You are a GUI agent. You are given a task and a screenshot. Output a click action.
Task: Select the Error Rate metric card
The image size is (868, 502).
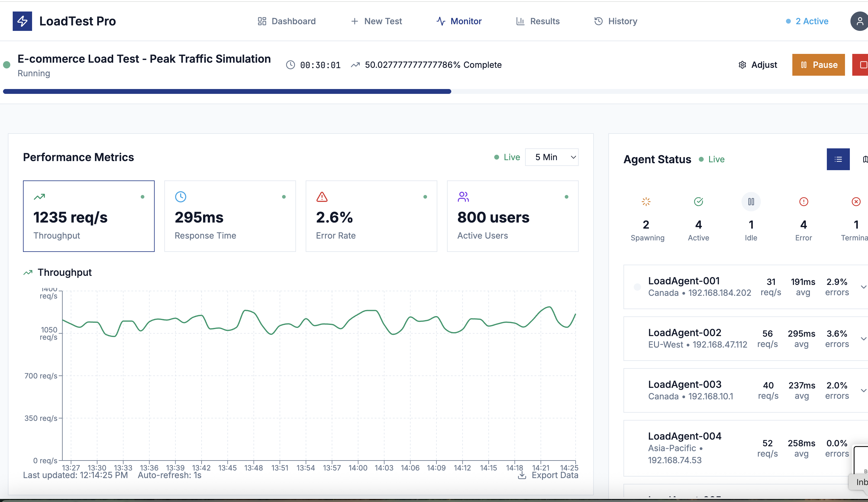pyautogui.click(x=371, y=216)
